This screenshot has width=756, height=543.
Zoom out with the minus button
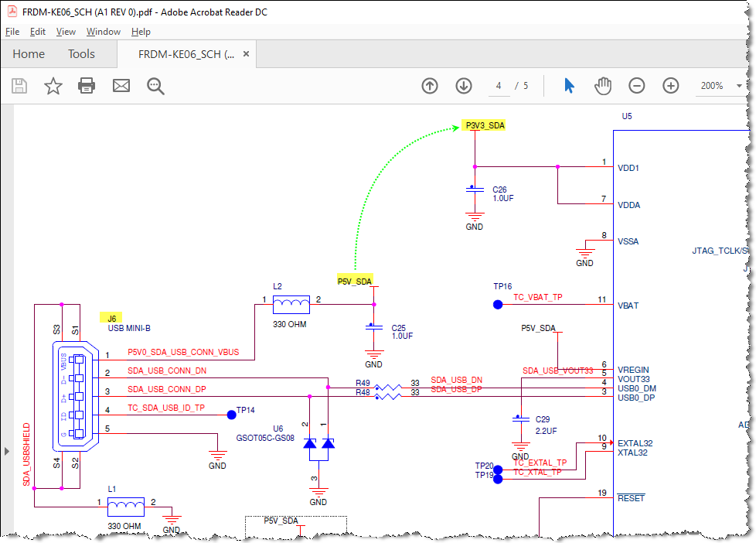pyautogui.click(x=637, y=86)
